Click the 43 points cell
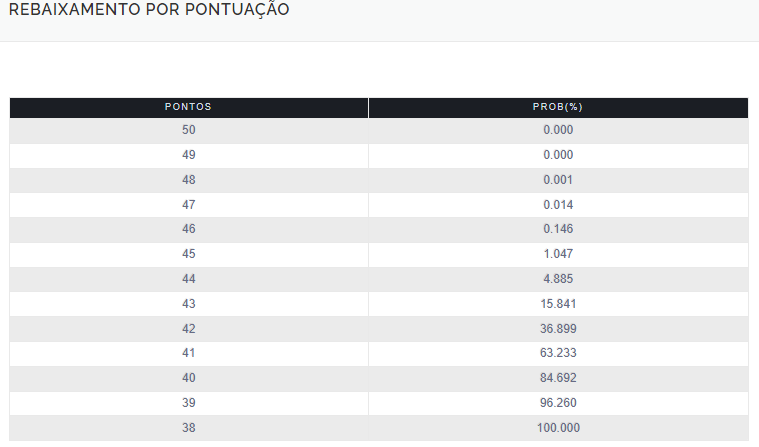This screenshot has width=759, height=447. coord(189,304)
